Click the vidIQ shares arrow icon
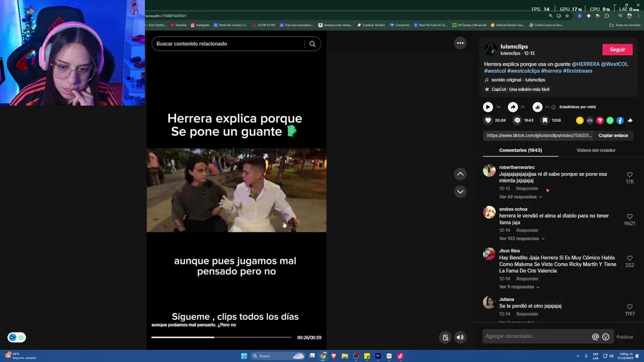The width and height of the screenshot is (644, 362). click(x=513, y=107)
